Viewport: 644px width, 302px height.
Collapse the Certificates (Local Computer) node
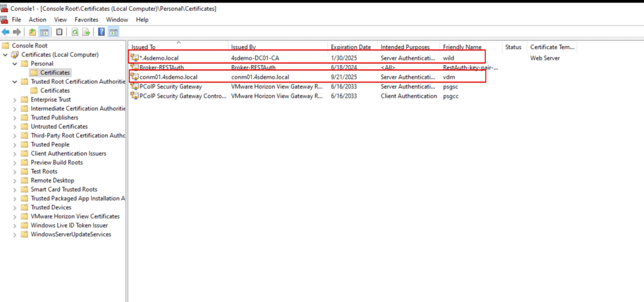tap(6, 55)
